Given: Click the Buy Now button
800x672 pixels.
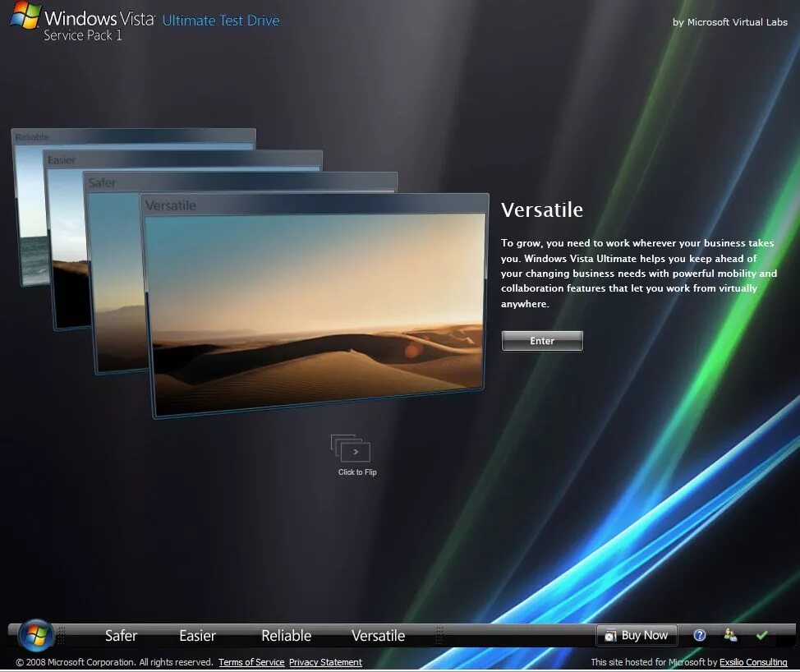Looking at the screenshot, I should (x=637, y=635).
